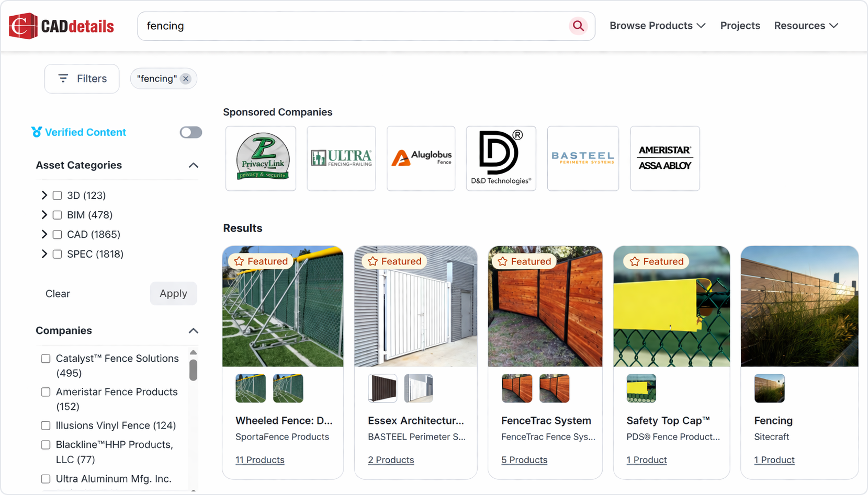Open the D&D Technologies sponsor logo
Image resolution: width=868 pixels, height=495 pixels.
[x=501, y=158]
